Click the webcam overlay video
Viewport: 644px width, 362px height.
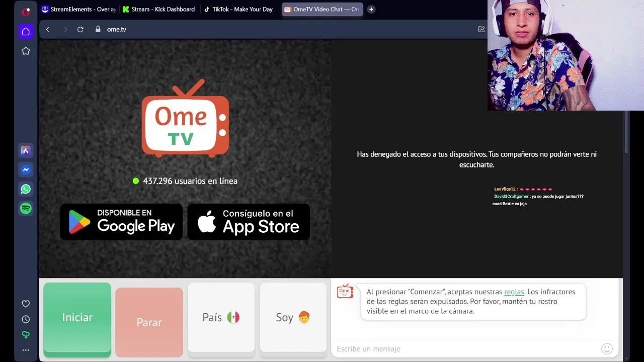[x=566, y=55]
